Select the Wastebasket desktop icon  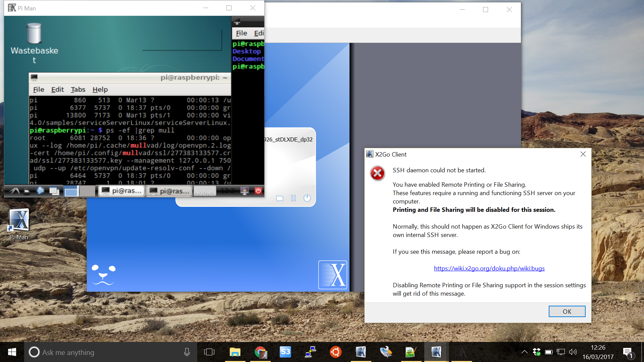point(34,43)
